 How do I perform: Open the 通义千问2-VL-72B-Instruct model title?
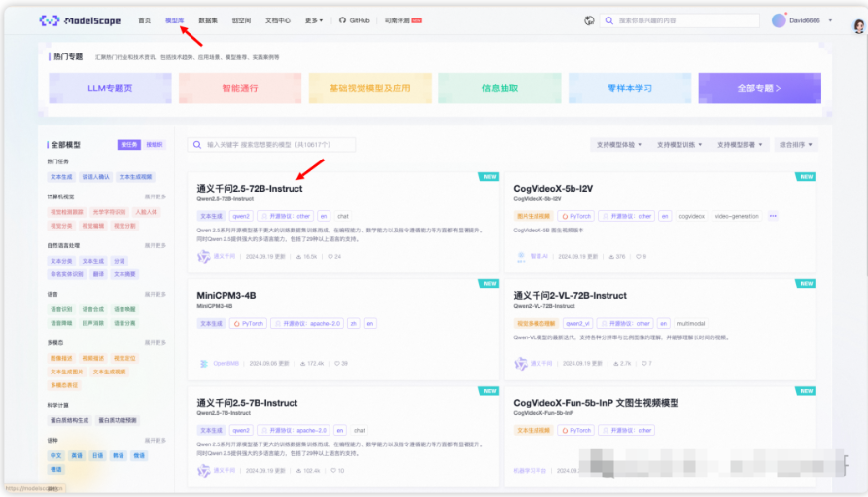[570, 296]
